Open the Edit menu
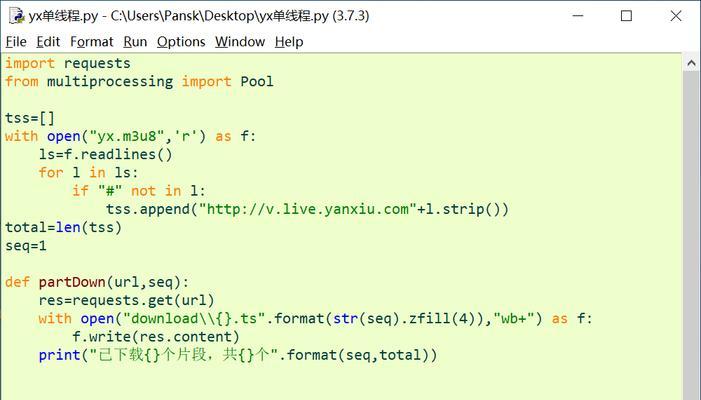The image size is (701, 400). pos(48,42)
